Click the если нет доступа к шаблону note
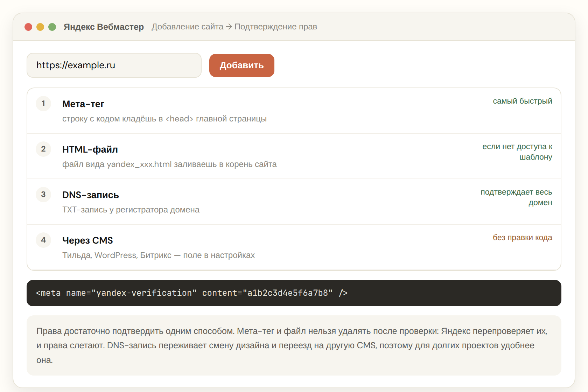588x392 pixels. coord(517,152)
